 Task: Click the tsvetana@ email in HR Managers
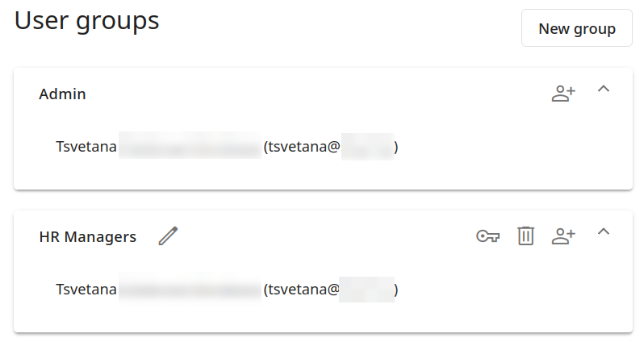click(x=303, y=290)
